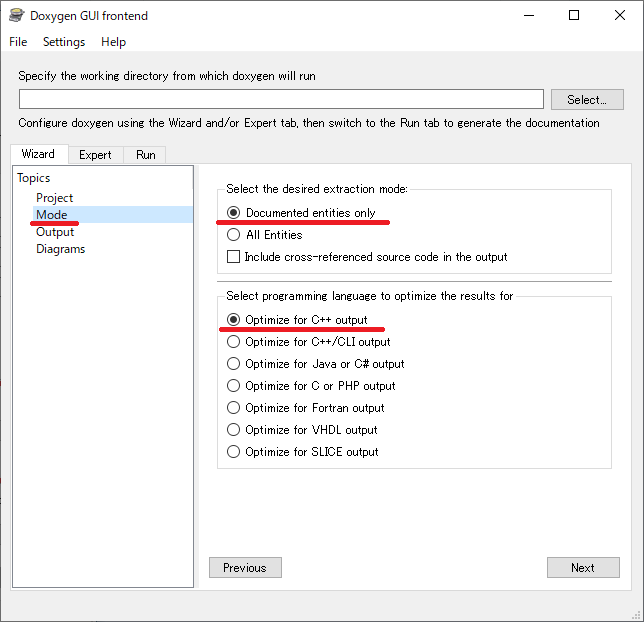This screenshot has width=644, height=622.
Task: Select the Diagrams topic
Action: click(x=60, y=249)
